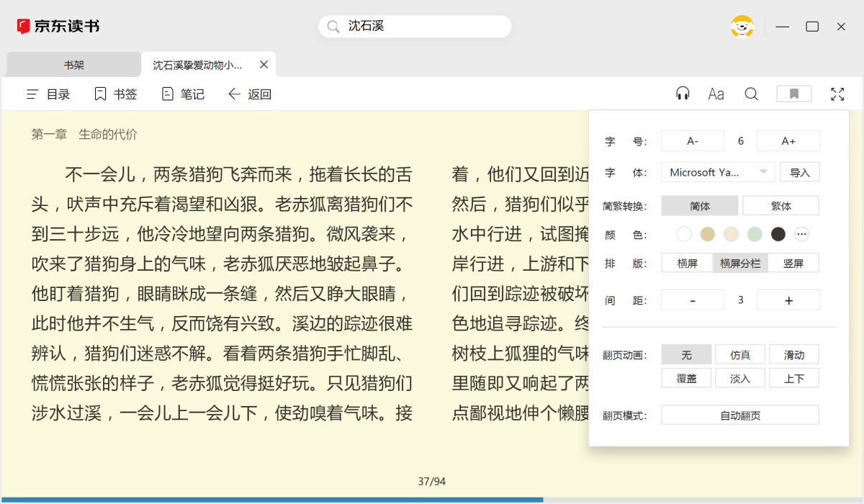Close the 沈石溪 book tab
Screen dimensions: 864x504
(x=264, y=65)
